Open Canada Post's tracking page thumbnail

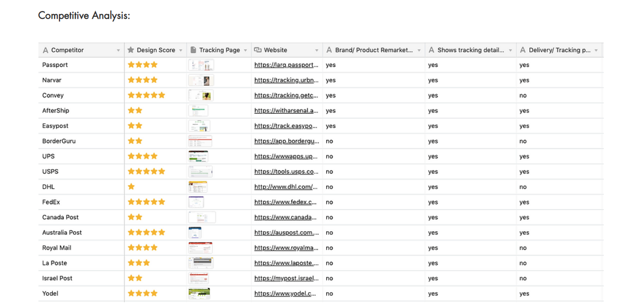point(202,217)
